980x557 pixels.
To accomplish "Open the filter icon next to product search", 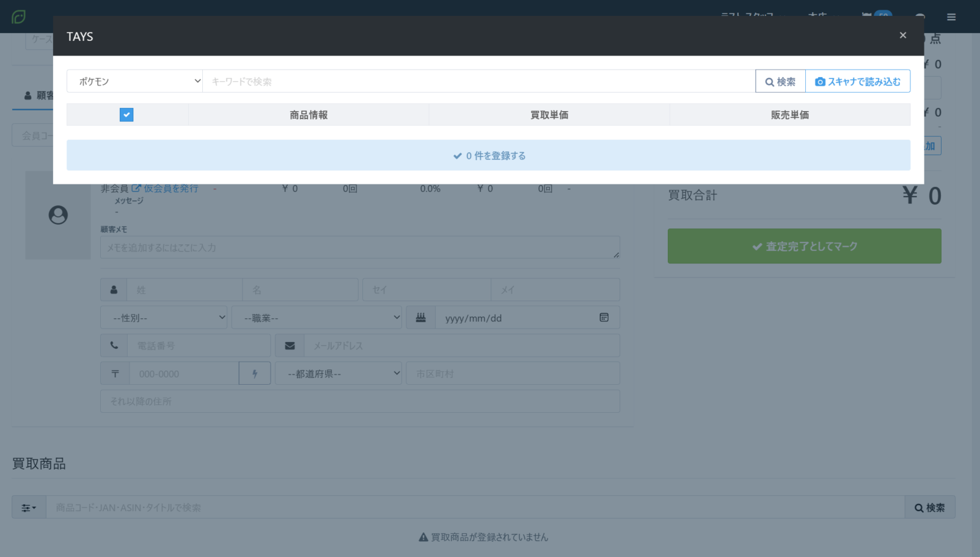I will click(28, 507).
